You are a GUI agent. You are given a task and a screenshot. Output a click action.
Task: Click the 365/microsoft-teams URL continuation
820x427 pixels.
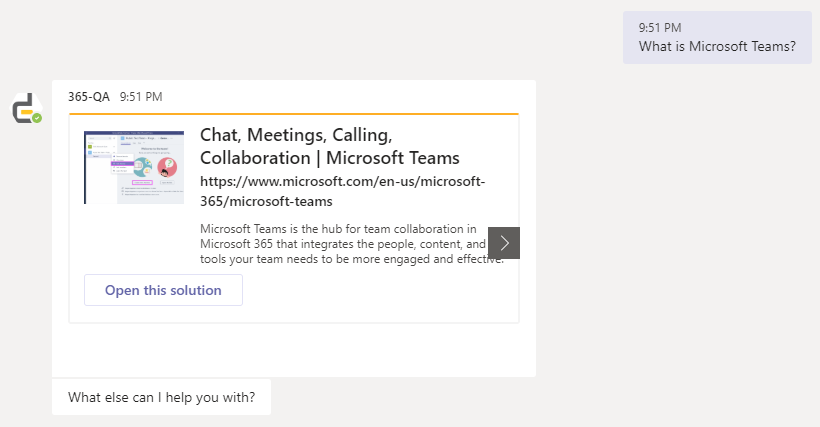pyautogui.click(x=266, y=201)
